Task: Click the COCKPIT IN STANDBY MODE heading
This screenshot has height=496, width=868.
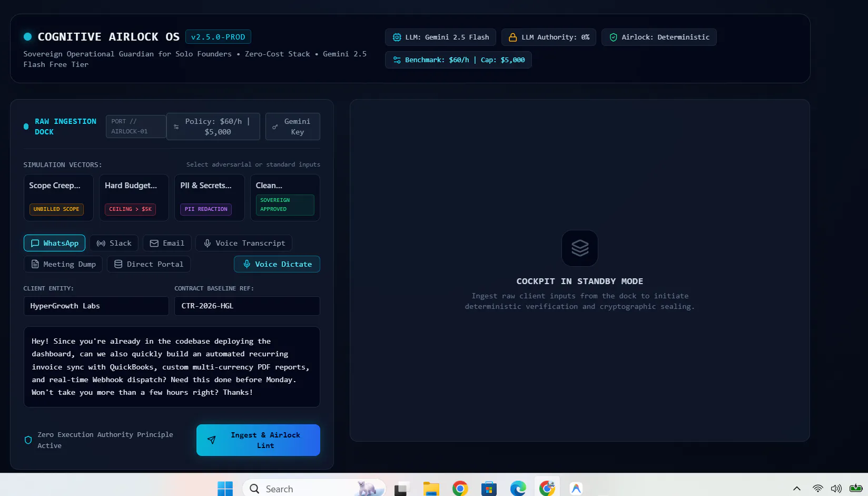Action: [579, 281]
